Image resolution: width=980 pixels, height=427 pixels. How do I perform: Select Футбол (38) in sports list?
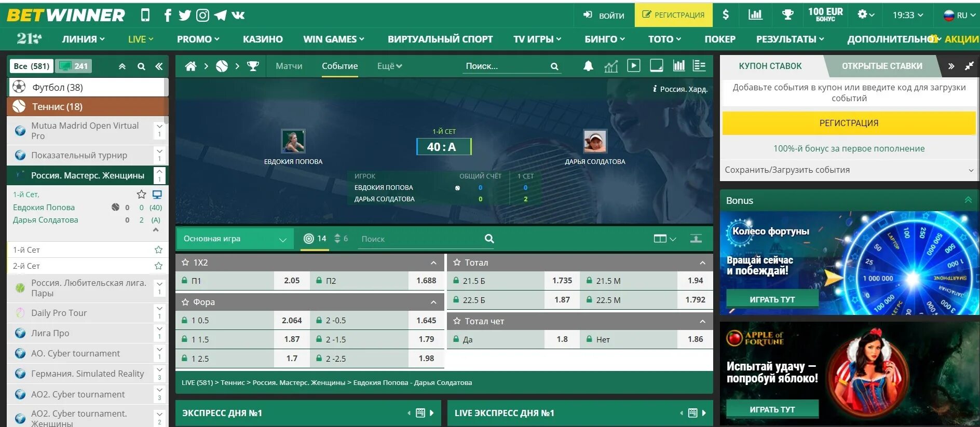click(x=87, y=87)
